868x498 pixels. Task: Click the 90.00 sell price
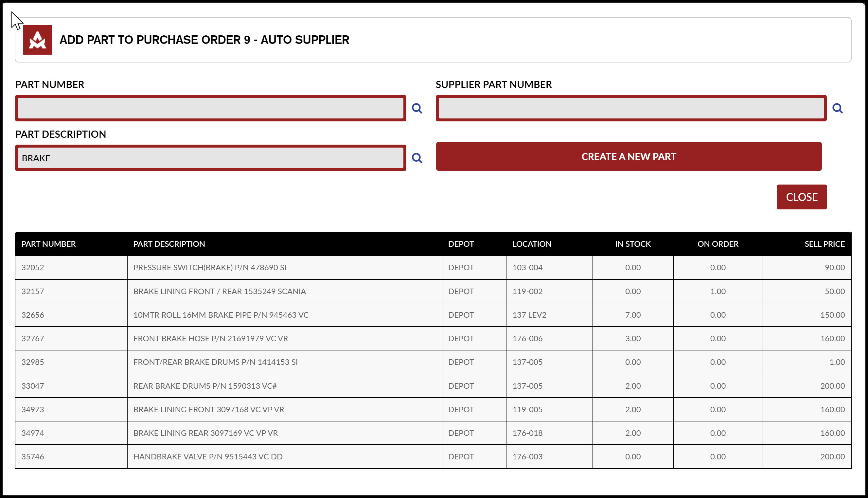[835, 267]
